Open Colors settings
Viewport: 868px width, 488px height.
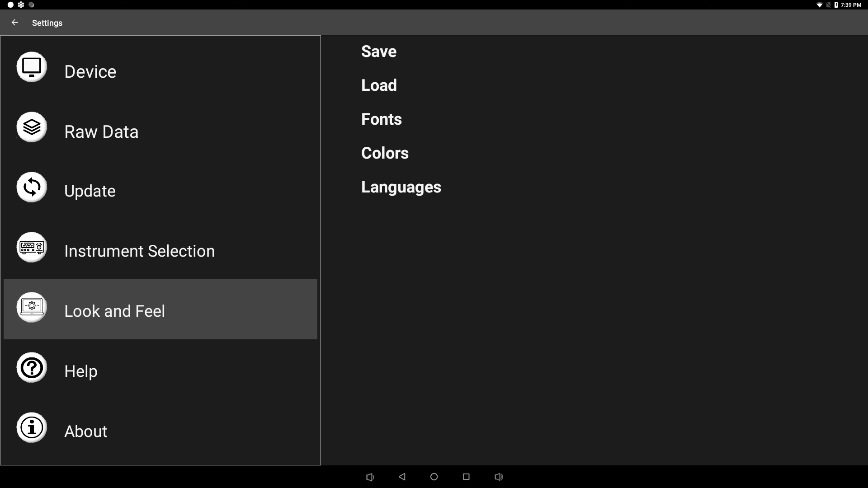tap(385, 153)
